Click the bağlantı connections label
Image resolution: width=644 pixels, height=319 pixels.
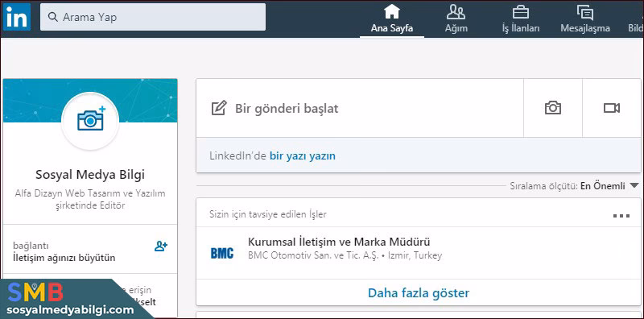pos(31,246)
